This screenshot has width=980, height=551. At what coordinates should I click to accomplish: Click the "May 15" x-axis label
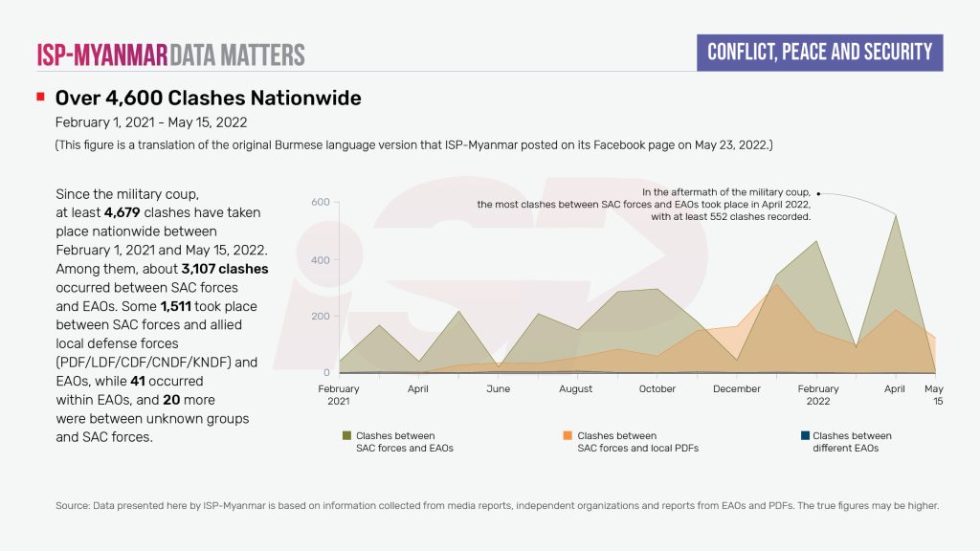933,395
